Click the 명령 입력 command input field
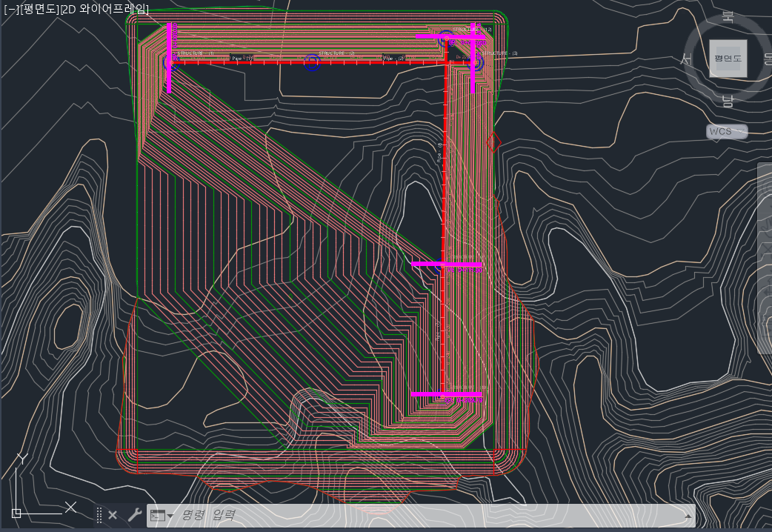This screenshot has width=772, height=532. (415, 516)
